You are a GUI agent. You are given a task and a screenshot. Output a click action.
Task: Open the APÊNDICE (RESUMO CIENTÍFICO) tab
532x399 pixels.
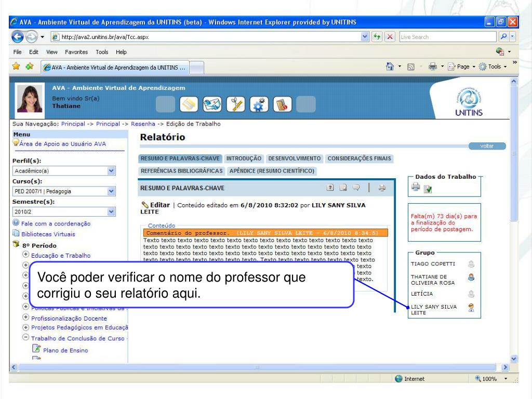coord(272,170)
